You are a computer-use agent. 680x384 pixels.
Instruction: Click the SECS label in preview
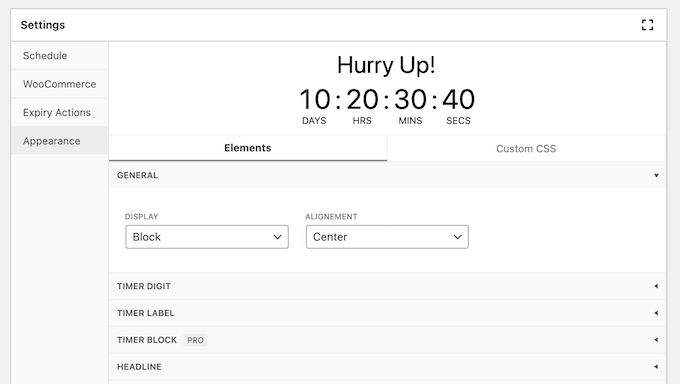(458, 121)
